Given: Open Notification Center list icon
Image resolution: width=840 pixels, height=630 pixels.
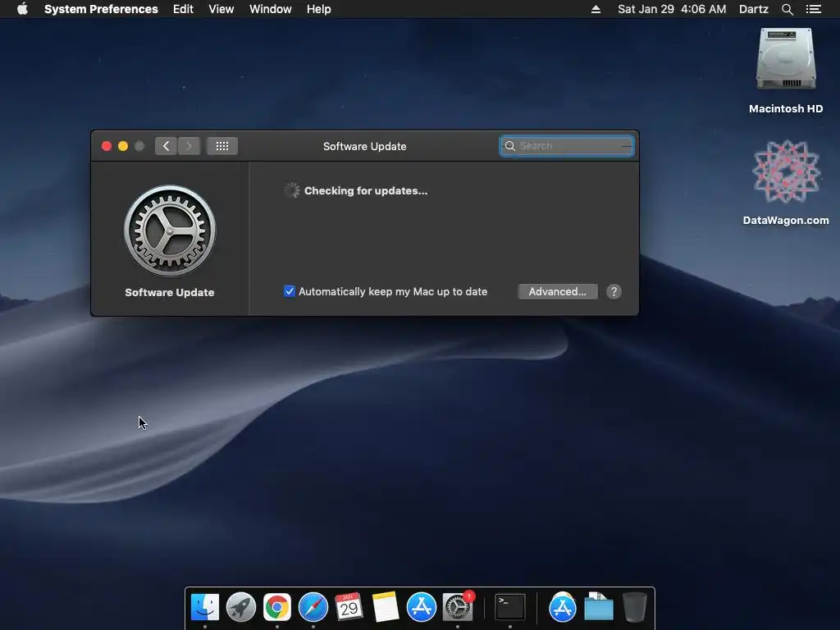Looking at the screenshot, I should click(x=814, y=9).
